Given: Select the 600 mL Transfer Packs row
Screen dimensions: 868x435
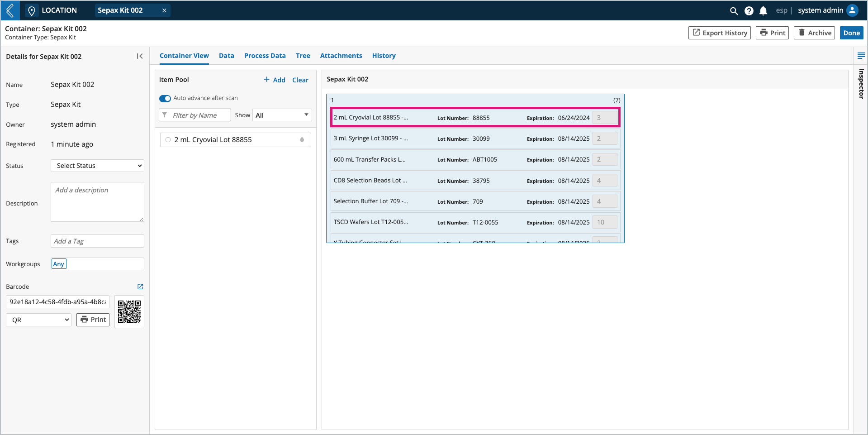Looking at the screenshot, I should click(475, 159).
